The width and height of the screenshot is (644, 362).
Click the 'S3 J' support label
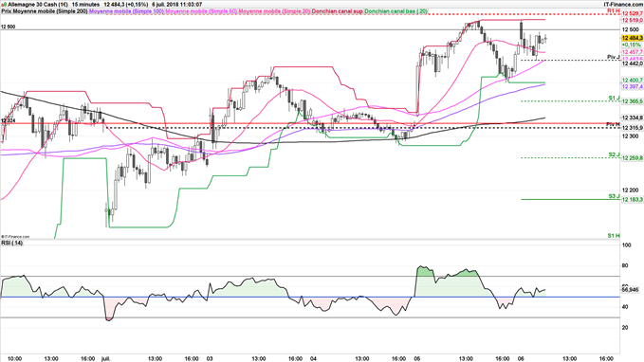[614, 196]
